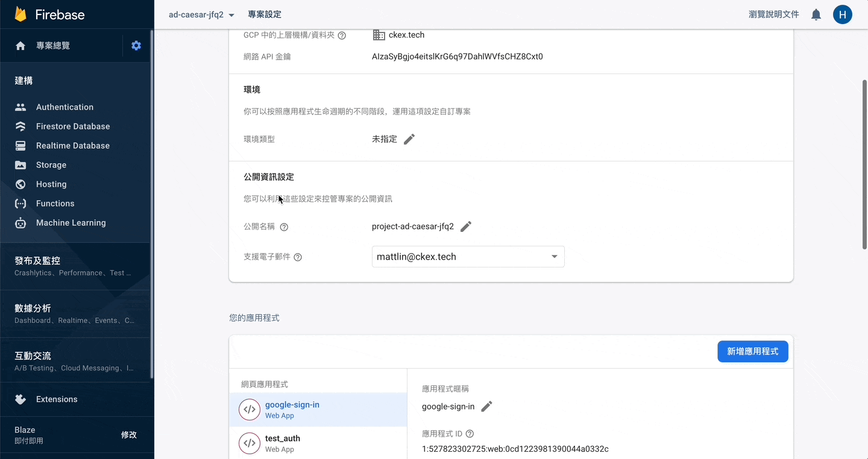868x459 pixels.
Task: Click the ckex.tech organization building icon
Action: (x=379, y=35)
